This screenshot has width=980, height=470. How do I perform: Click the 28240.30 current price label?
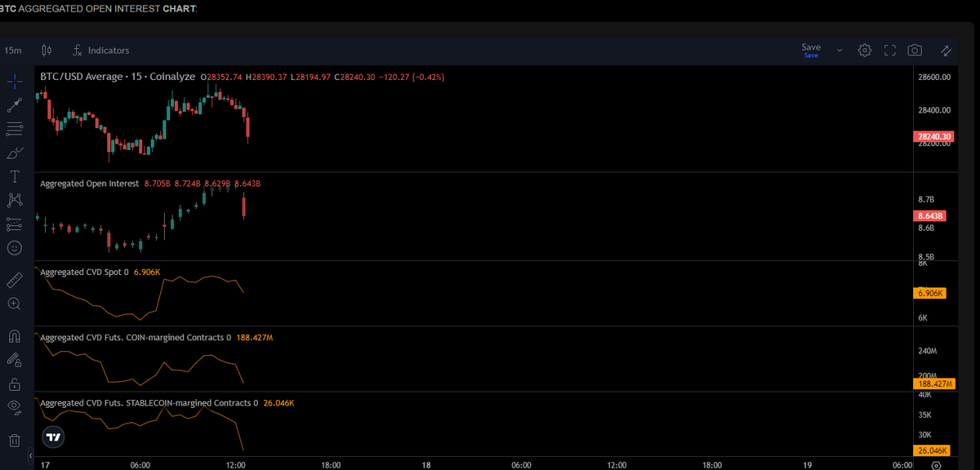[934, 136]
